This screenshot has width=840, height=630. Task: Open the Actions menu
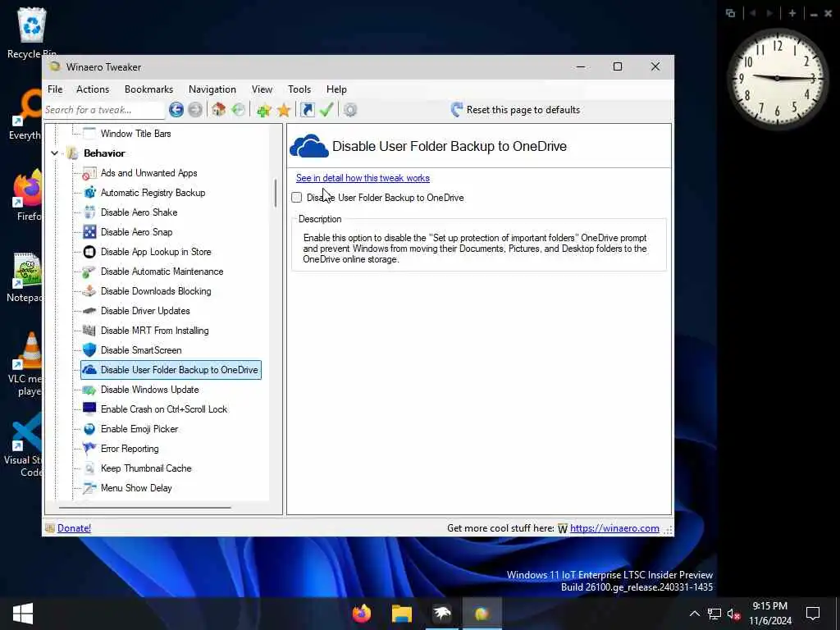pos(93,89)
